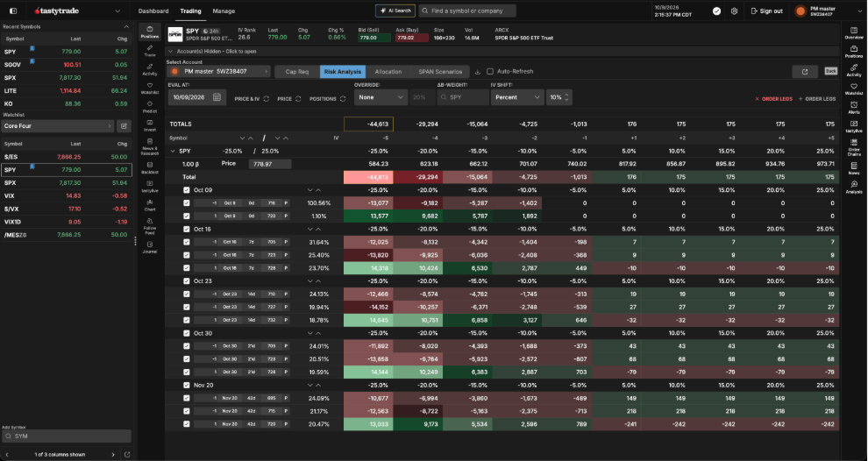Image resolution: width=868 pixels, height=461 pixels.
Task: Open Positions in the left icon bar
Action: click(149, 32)
